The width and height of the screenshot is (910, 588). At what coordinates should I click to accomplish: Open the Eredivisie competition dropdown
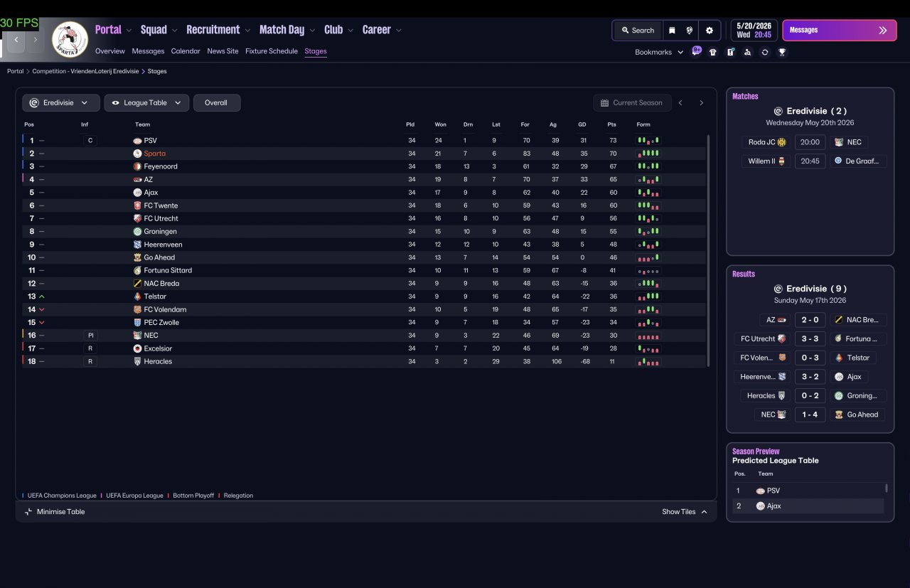point(60,103)
